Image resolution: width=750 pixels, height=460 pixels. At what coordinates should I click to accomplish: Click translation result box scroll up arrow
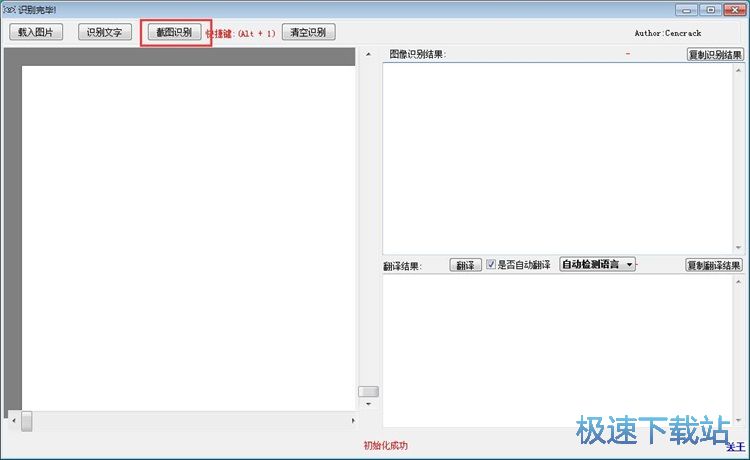click(739, 282)
